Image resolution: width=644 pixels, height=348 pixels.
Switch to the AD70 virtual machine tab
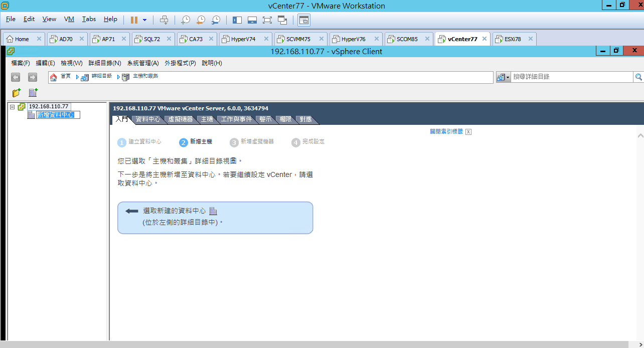[66, 39]
